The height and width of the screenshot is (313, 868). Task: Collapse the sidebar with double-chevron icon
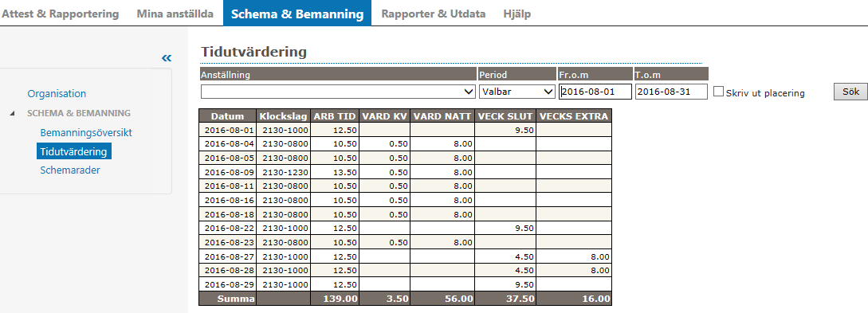167,58
